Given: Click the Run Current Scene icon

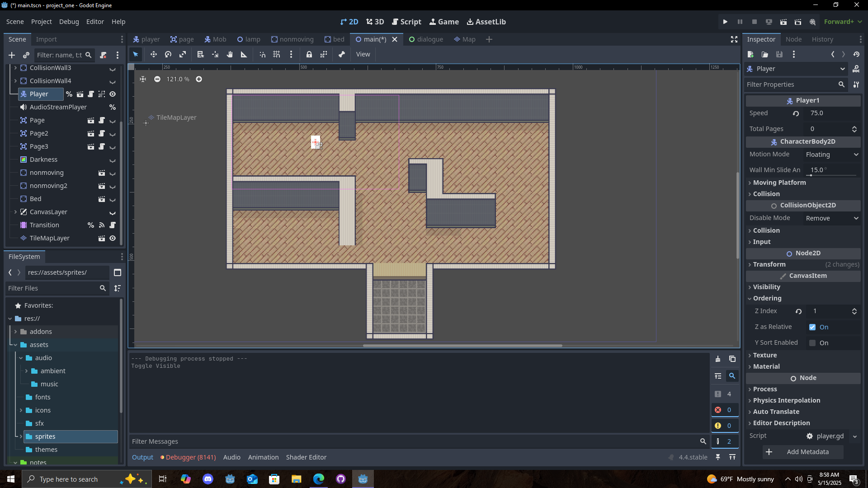Looking at the screenshot, I should click(783, 22).
